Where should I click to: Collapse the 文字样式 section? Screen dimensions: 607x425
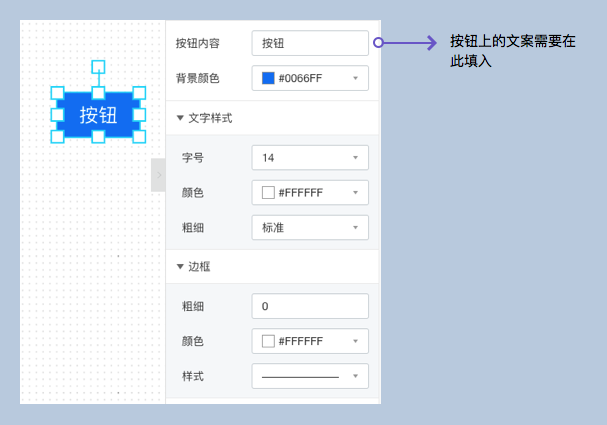pyautogui.click(x=180, y=118)
